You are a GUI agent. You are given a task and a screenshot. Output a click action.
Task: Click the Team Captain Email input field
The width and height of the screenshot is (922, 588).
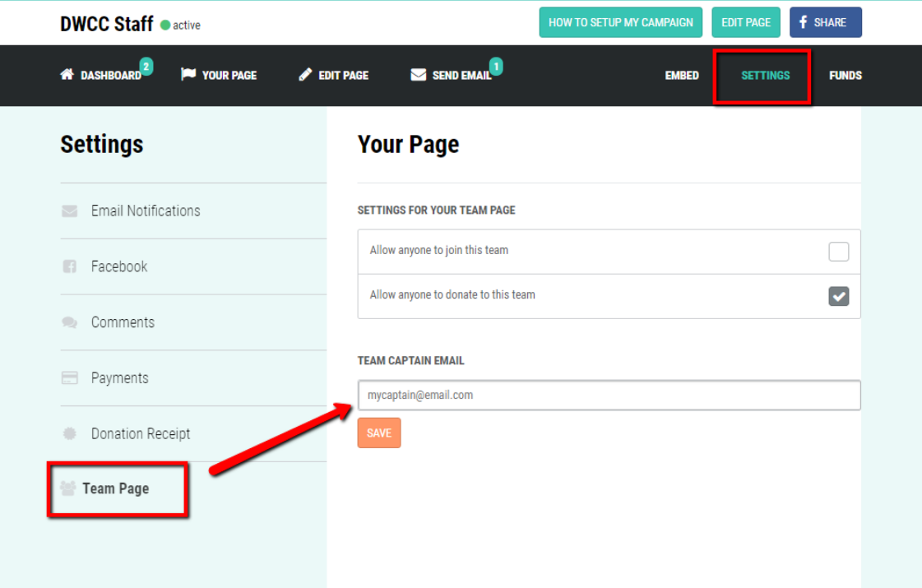tap(609, 395)
